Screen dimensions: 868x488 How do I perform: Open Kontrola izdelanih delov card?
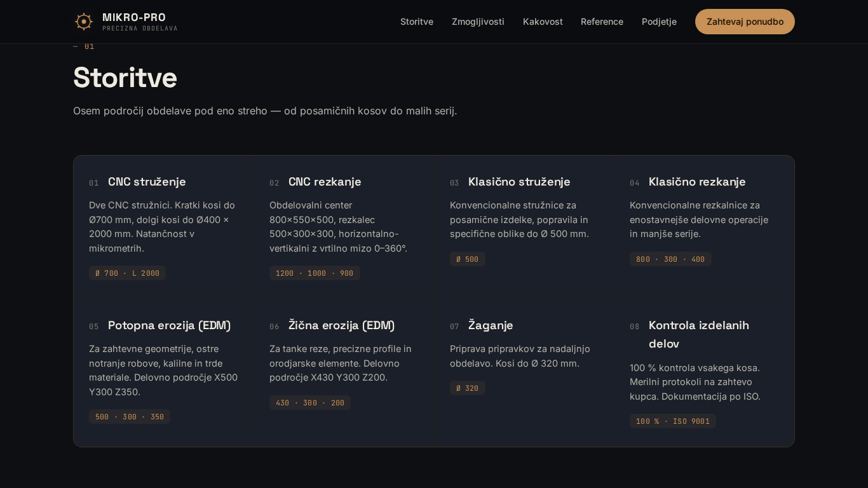(698, 334)
